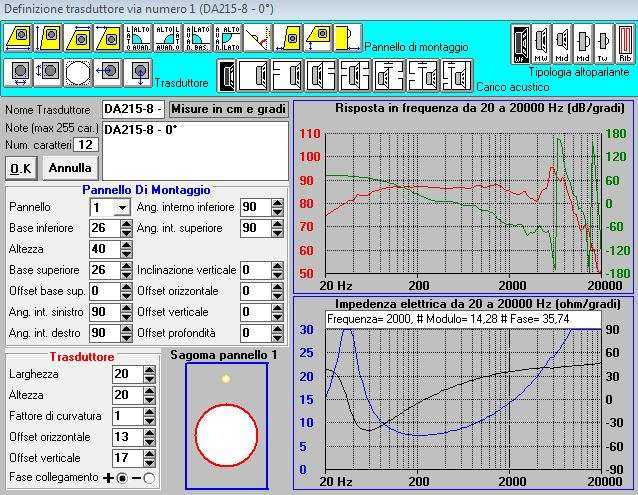Increase transducer Larghezza value
This screenshot has width=638, height=495.
pos(149,370)
